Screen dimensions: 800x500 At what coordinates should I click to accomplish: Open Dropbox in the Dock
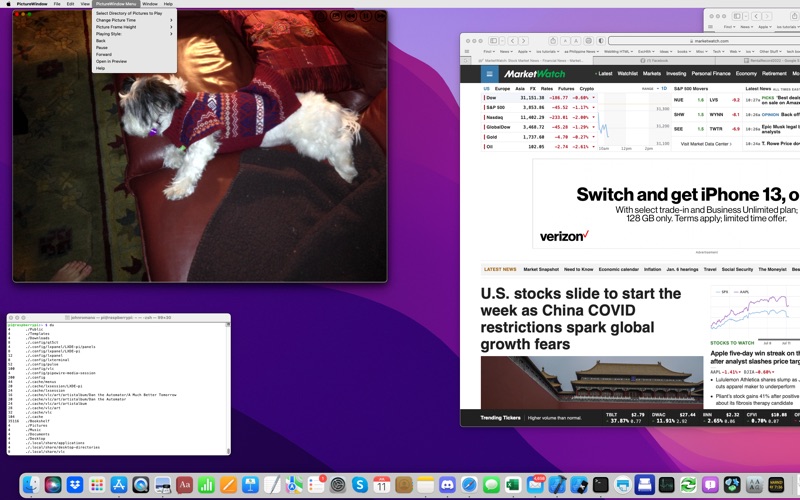pos(75,484)
